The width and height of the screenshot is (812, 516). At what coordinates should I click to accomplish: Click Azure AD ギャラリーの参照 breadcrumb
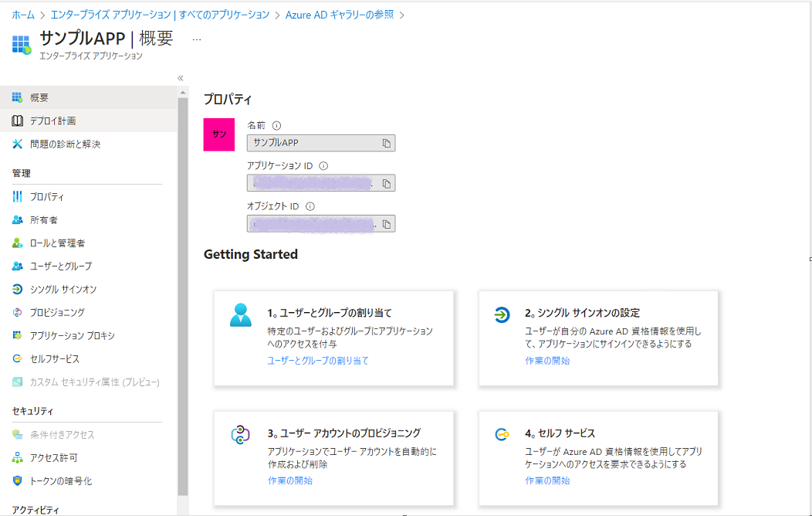point(340,15)
